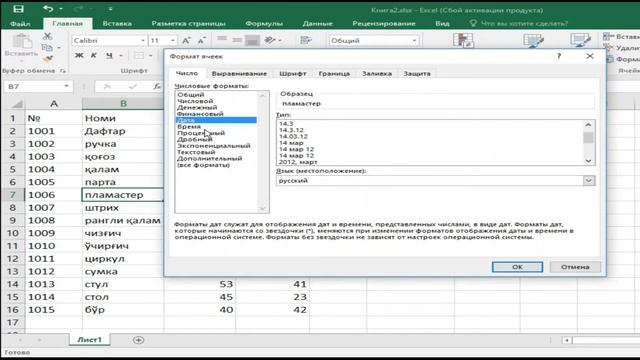Save the workbook from the quick access toolbar

pyautogui.click(x=18, y=9)
